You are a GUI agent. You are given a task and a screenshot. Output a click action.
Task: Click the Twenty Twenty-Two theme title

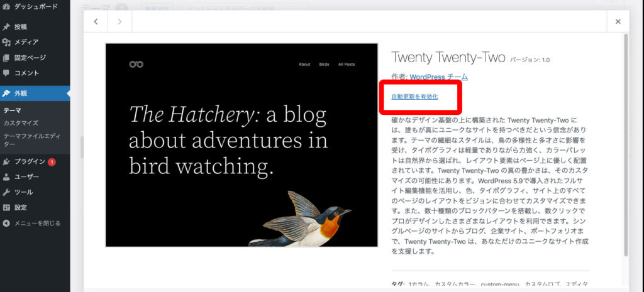(448, 58)
